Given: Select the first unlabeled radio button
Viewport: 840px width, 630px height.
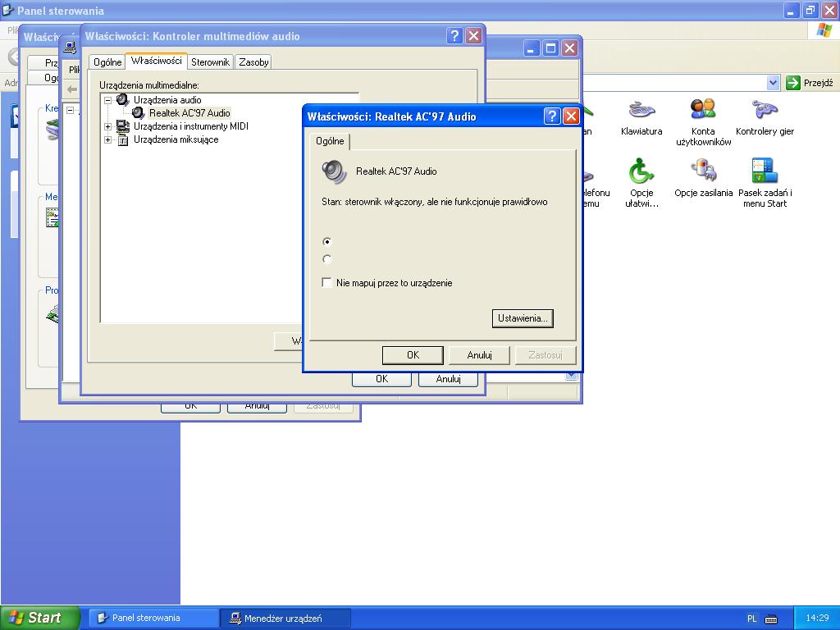Looking at the screenshot, I should click(x=326, y=242).
